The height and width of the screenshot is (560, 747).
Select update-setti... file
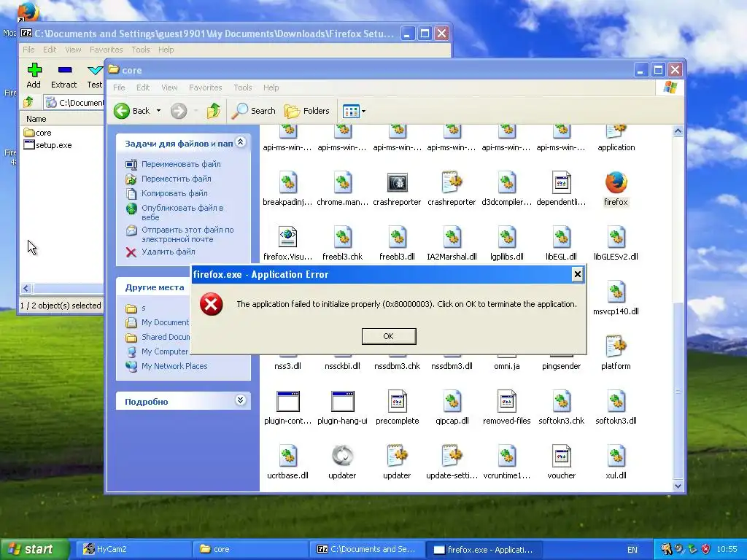(x=452, y=463)
